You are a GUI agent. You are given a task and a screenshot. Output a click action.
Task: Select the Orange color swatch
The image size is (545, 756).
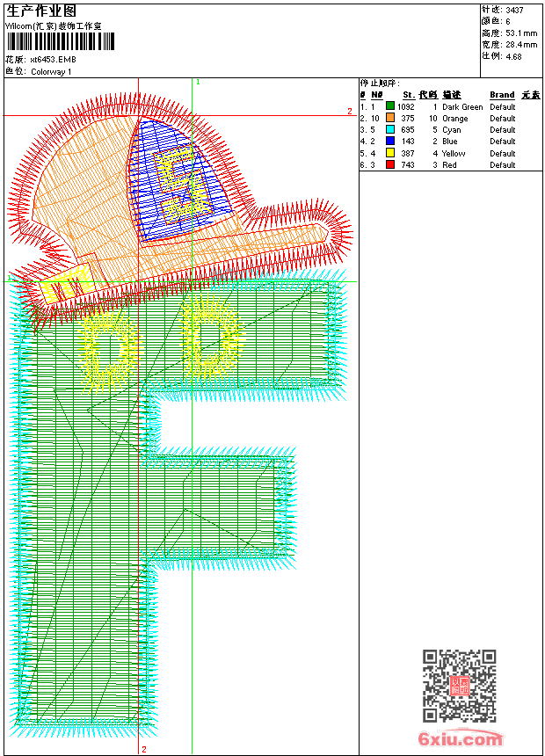point(390,118)
